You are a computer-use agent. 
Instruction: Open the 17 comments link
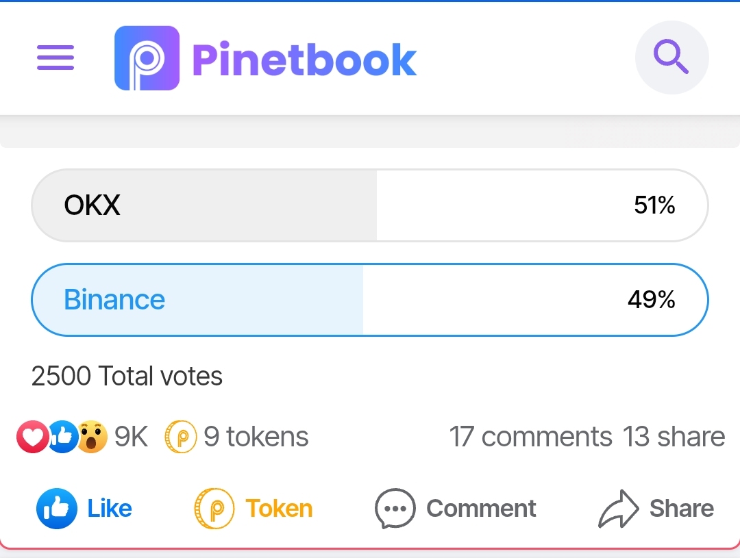click(530, 437)
